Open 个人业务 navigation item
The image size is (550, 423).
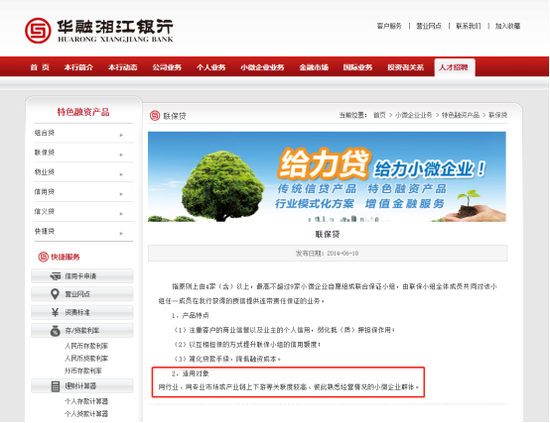tap(211, 67)
